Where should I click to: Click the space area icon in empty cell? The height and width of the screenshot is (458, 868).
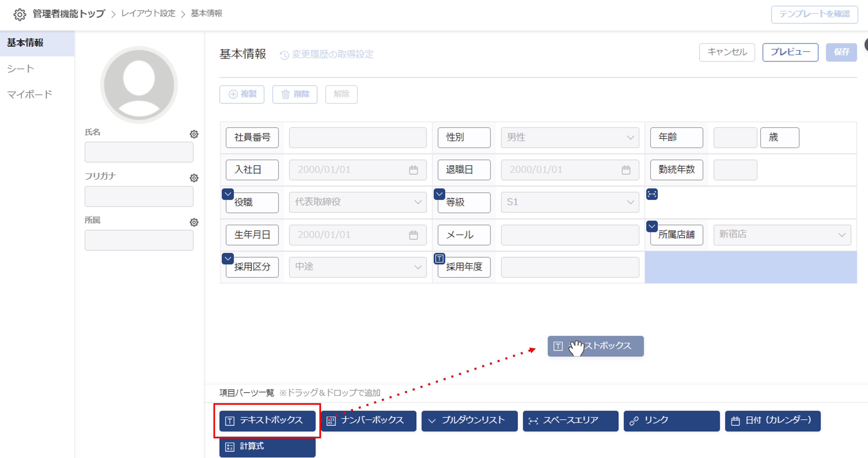click(652, 194)
